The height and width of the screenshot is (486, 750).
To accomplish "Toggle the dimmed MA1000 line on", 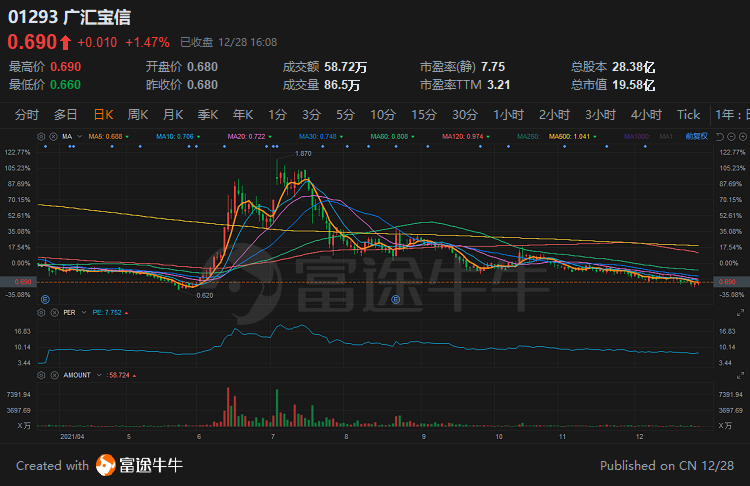I will click(637, 137).
